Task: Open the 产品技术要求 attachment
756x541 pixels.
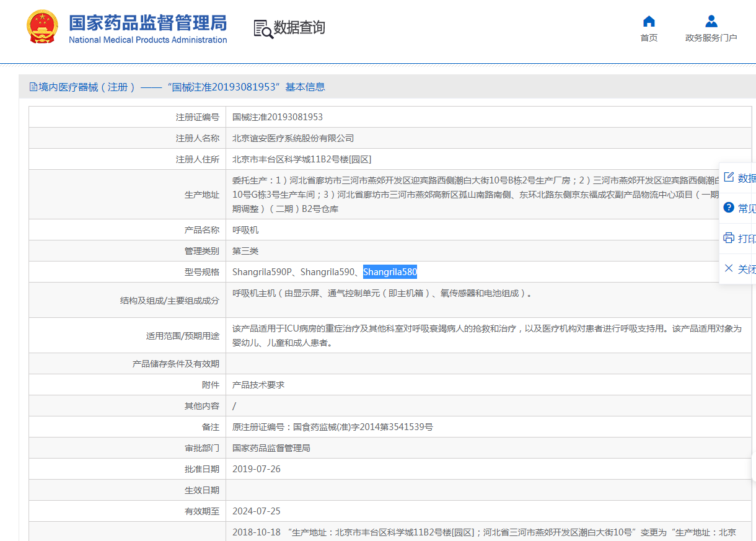Action: [x=258, y=385]
